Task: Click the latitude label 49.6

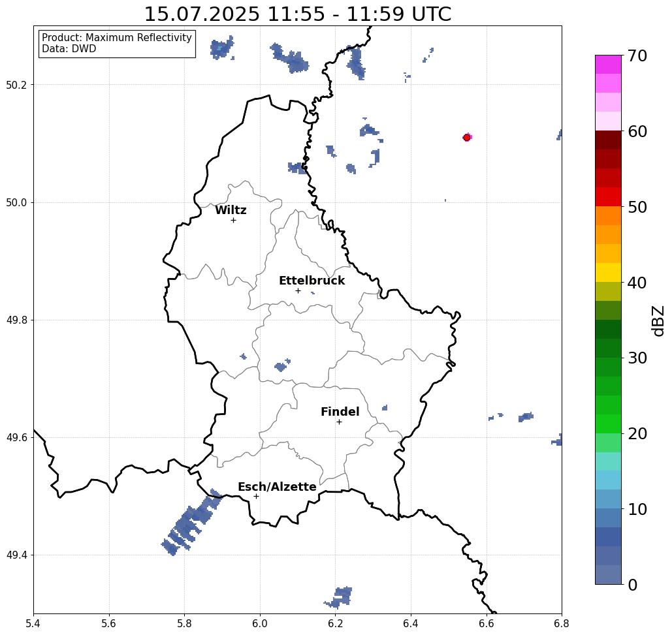Action: point(16,438)
